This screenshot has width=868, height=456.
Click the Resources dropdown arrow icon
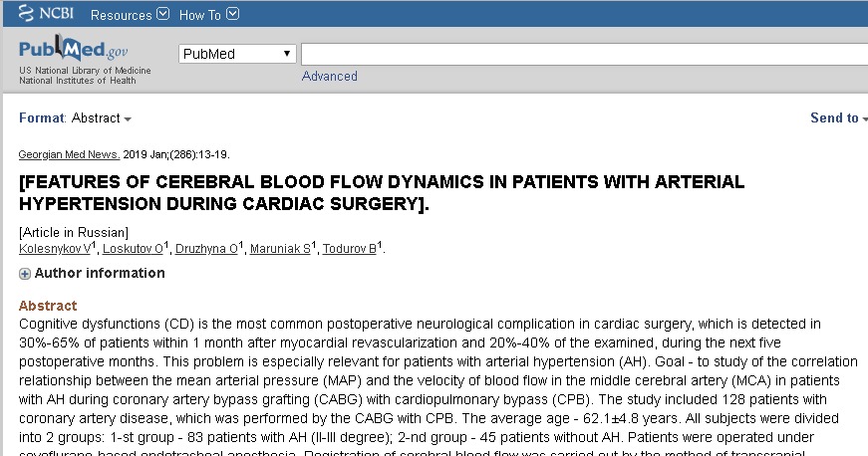162,14
